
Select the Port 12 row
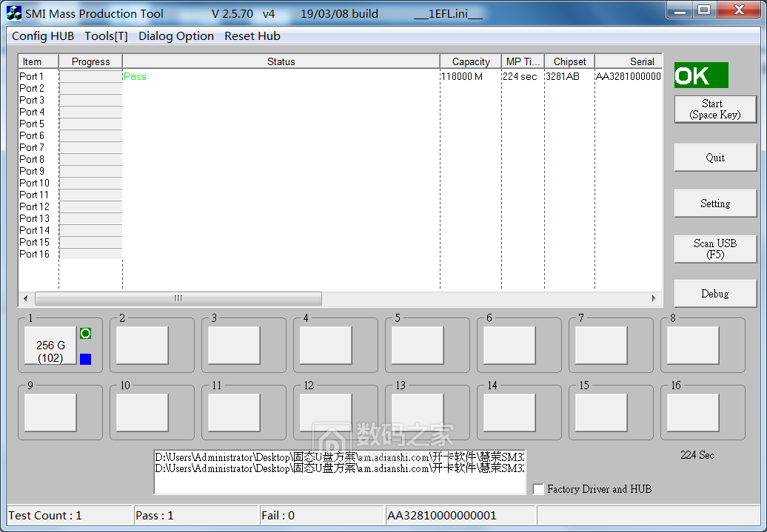(340, 206)
